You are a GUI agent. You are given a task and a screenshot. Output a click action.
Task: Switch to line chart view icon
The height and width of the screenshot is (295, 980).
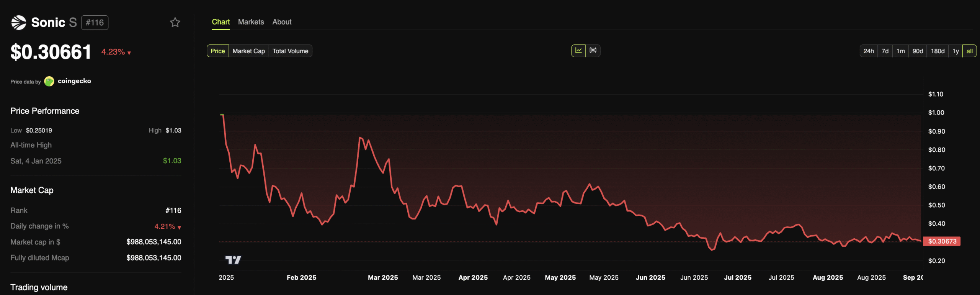point(578,51)
